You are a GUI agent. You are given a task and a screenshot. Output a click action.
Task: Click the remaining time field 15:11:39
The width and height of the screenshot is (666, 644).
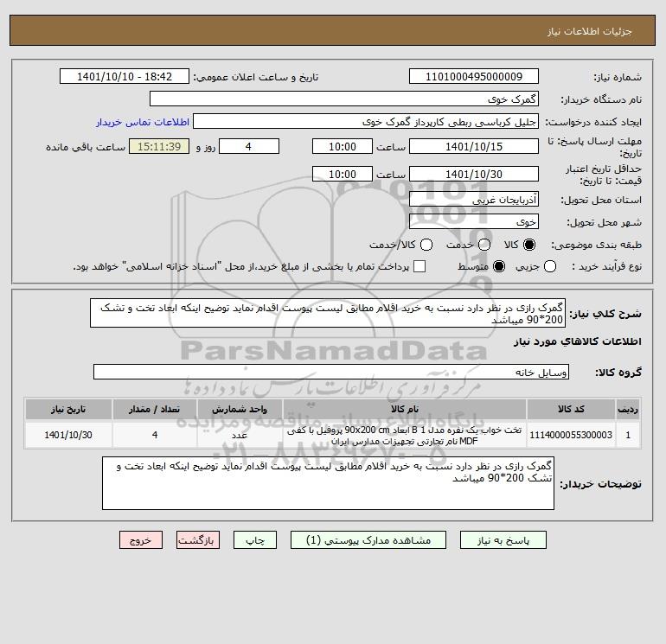click(x=159, y=146)
